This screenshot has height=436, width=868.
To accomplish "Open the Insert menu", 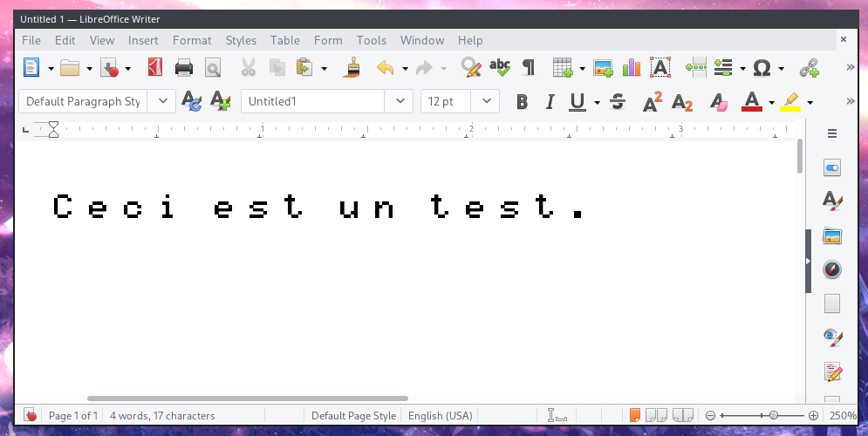I will pos(143,40).
